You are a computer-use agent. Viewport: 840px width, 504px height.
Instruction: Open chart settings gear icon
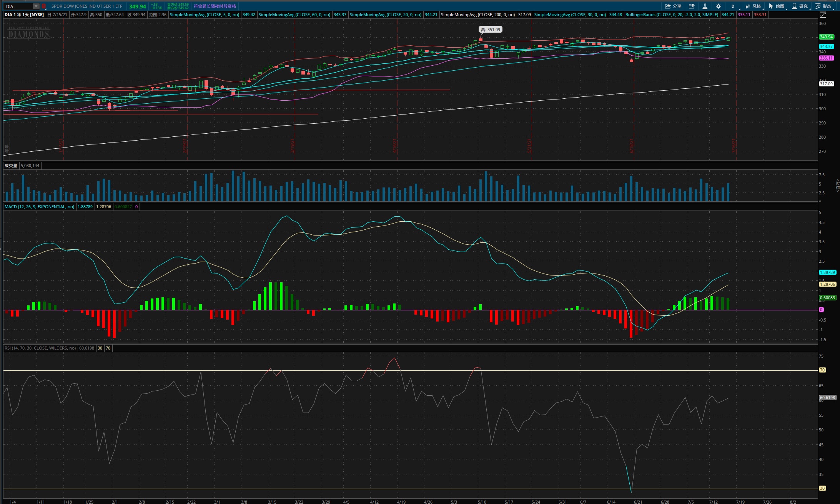pyautogui.click(x=718, y=6)
